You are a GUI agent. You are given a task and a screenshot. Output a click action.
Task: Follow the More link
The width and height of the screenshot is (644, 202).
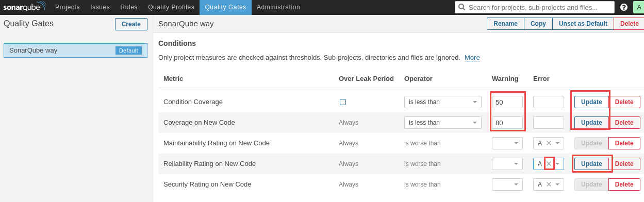(x=472, y=58)
